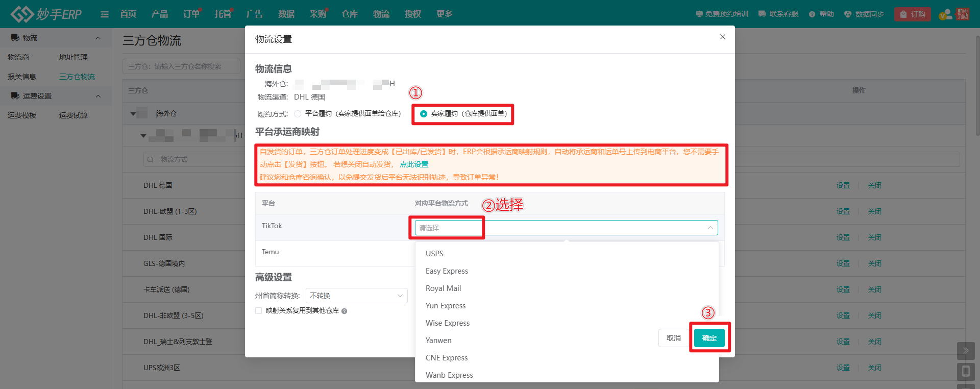Focus the 三方仓 name search field
Image resolution: width=980 pixels, height=389 pixels.
181,66
